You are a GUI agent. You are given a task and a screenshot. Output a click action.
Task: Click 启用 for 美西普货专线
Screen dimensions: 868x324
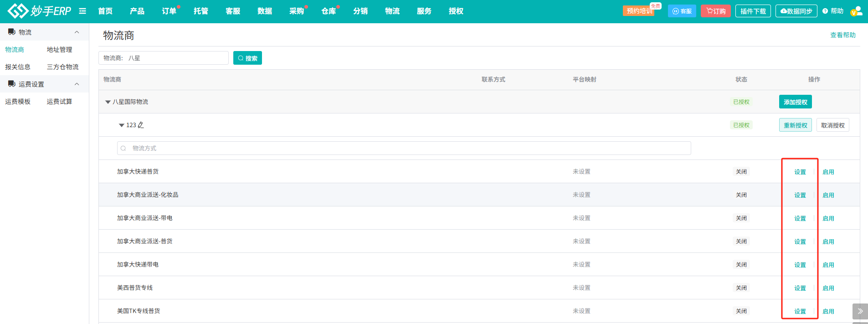pos(828,288)
